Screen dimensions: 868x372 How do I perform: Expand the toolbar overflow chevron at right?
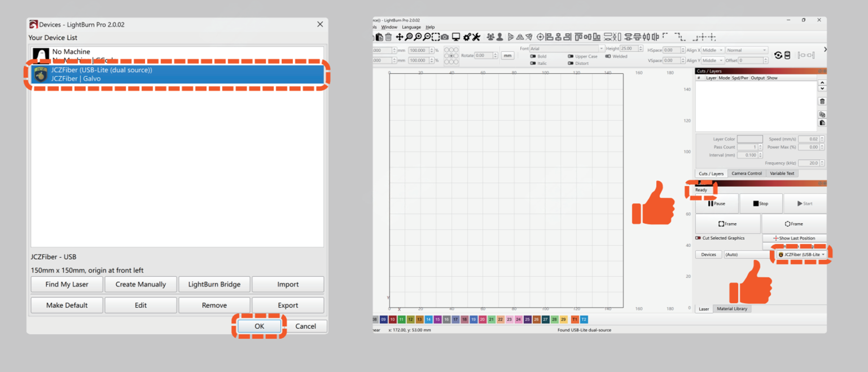tap(825, 50)
